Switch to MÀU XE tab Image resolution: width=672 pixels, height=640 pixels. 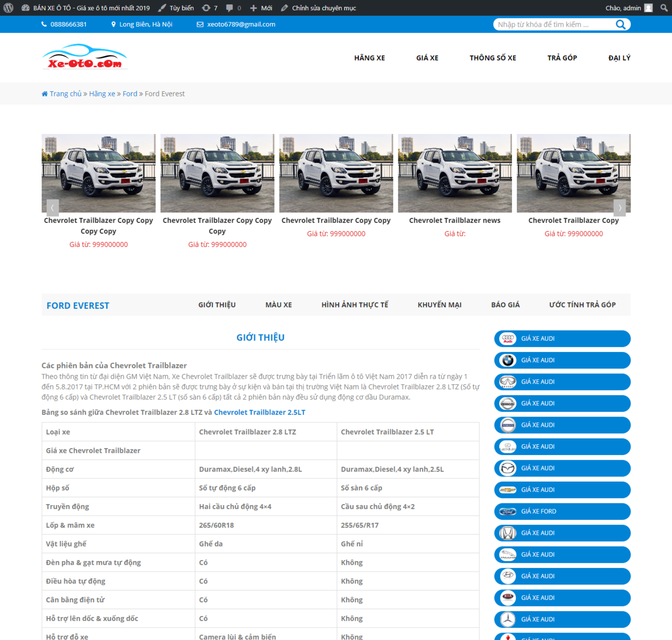[278, 305]
